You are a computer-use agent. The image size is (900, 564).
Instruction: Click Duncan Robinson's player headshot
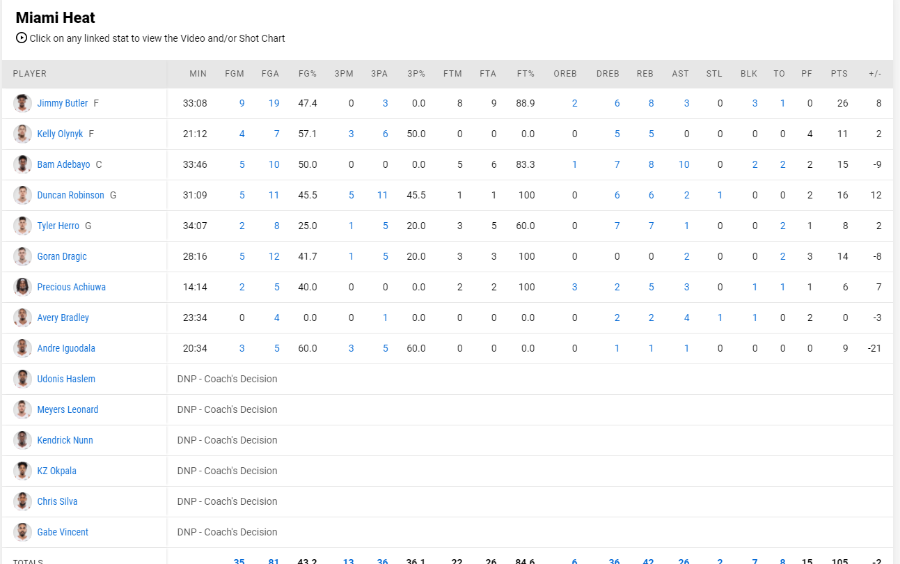[x=22, y=195]
